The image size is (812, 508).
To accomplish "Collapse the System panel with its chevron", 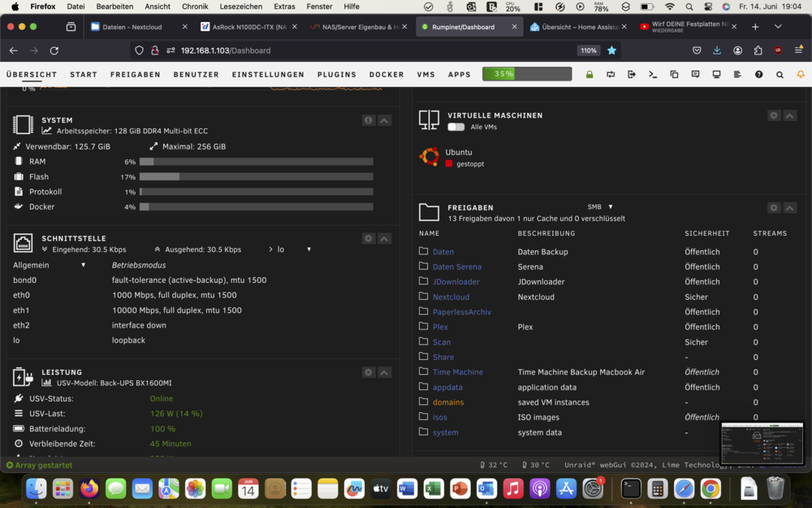I will [384, 120].
